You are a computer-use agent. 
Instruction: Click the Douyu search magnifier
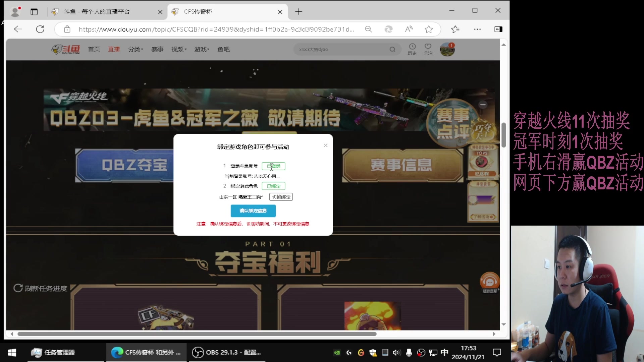coord(392,49)
